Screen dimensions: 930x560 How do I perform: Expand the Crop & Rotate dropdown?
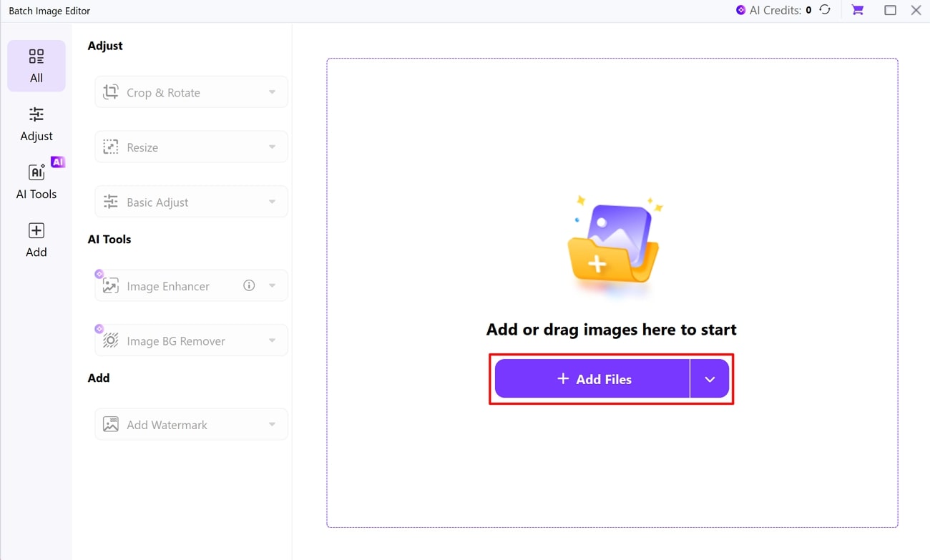[272, 92]
